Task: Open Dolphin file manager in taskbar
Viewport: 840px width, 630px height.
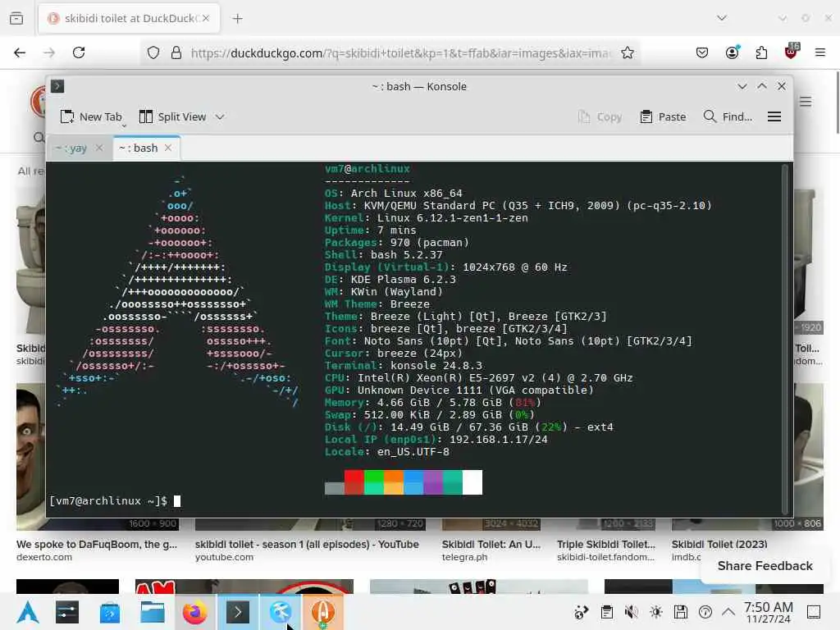Action: point(153,612)
